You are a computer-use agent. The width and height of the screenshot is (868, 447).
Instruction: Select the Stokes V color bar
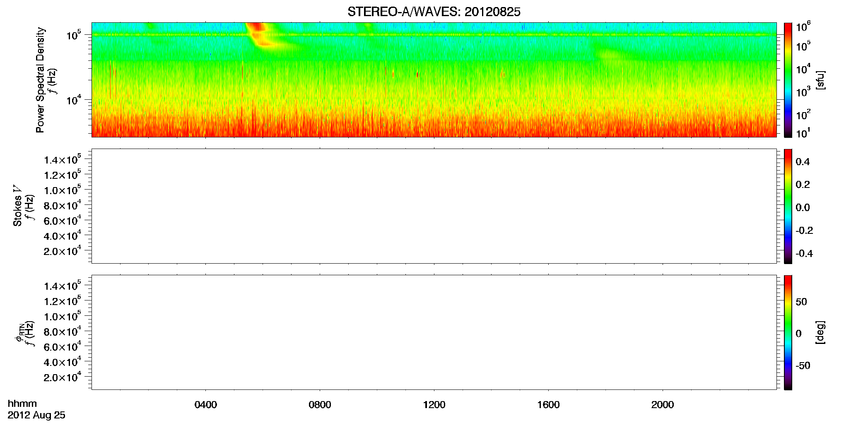point(788,206)
